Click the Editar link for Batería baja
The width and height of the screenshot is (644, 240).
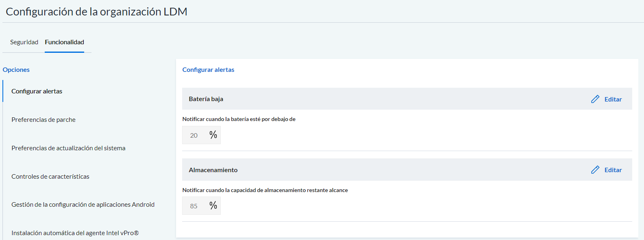point(613,99)
